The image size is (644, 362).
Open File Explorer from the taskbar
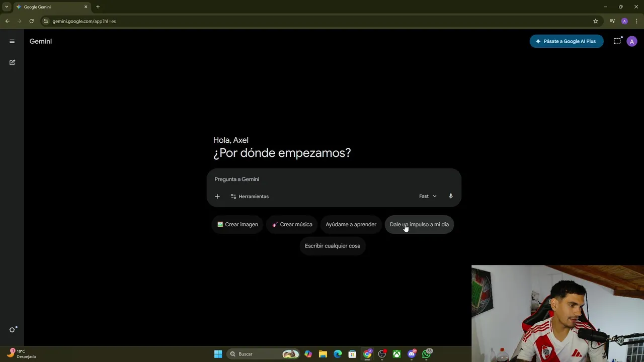323,354
